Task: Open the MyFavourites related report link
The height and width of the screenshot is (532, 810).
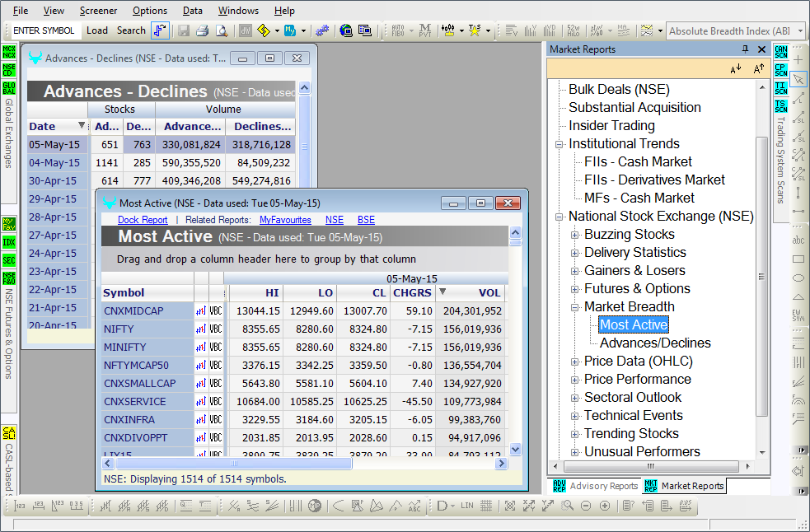Action: pos(285,220)
